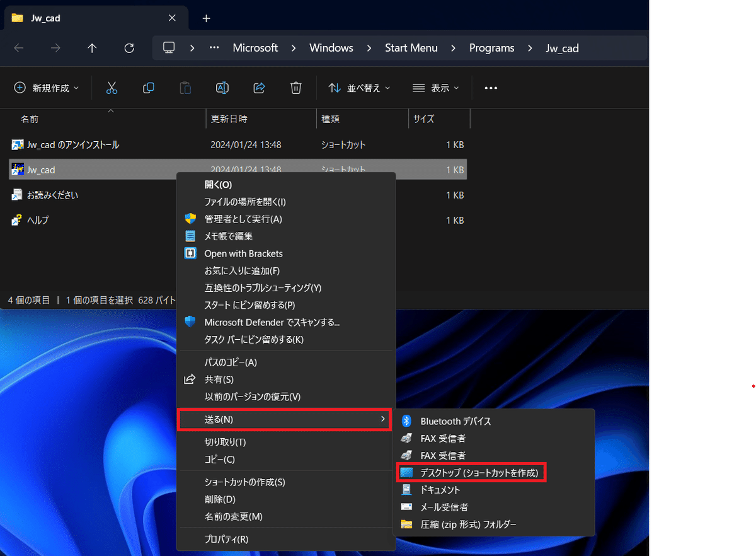Click the Jw_cad shortcut file icon
This screenshot has height=556, width=756.
click(x=18, y=170)
